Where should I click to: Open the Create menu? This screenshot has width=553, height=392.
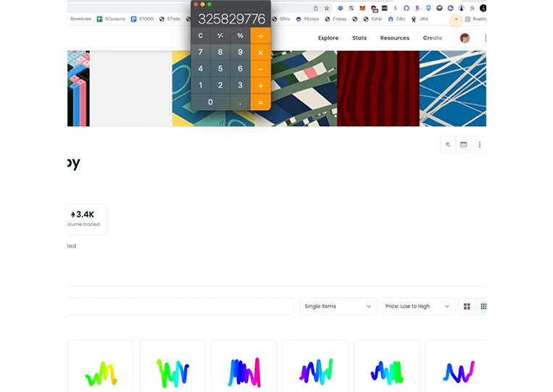433,38
